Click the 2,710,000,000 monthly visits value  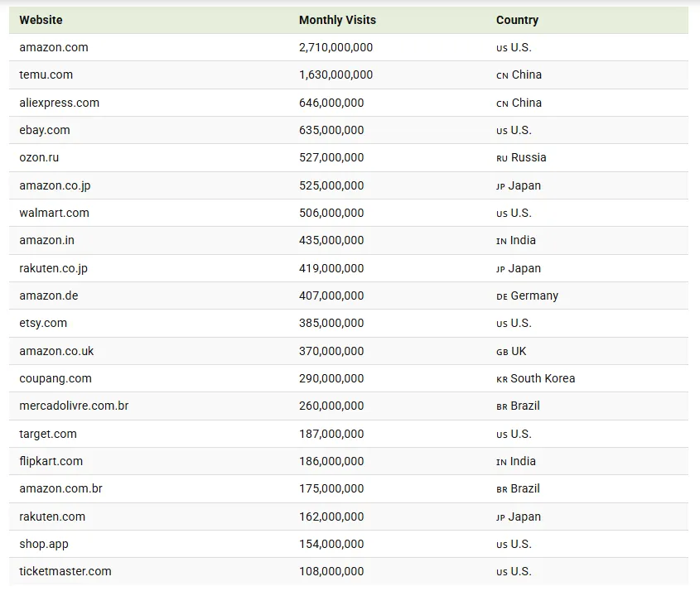336,47
